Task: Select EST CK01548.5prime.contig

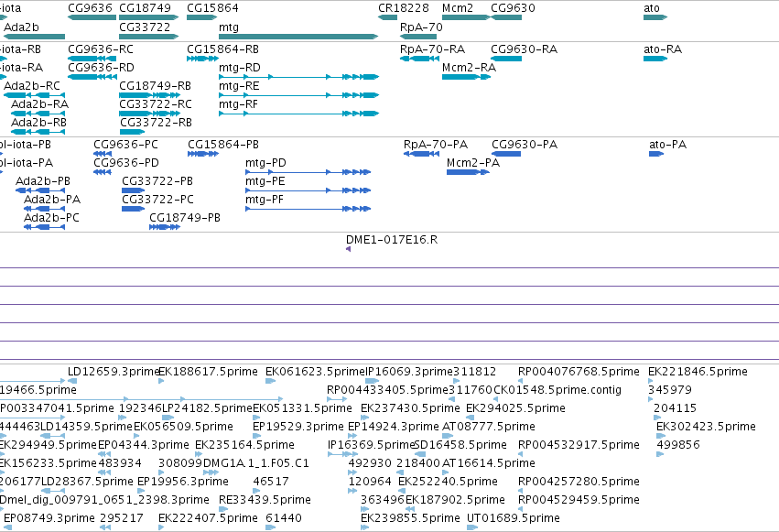Action: pos(495,399)
